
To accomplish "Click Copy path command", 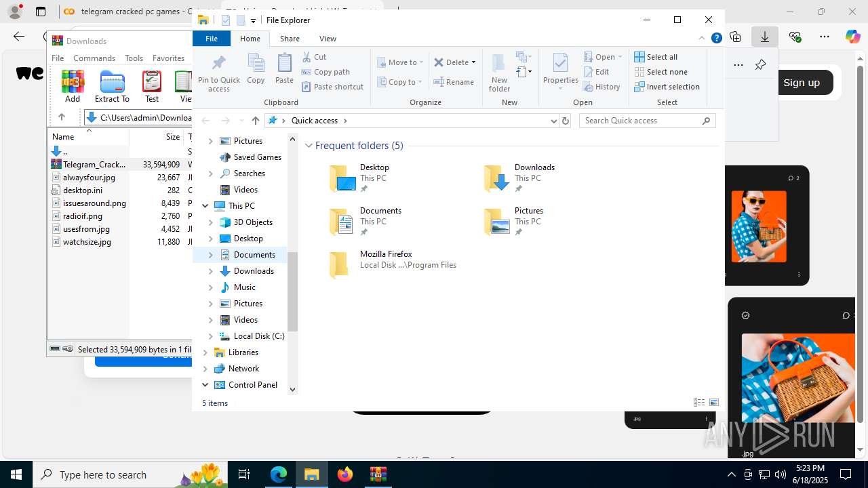I will coord(326,72).
